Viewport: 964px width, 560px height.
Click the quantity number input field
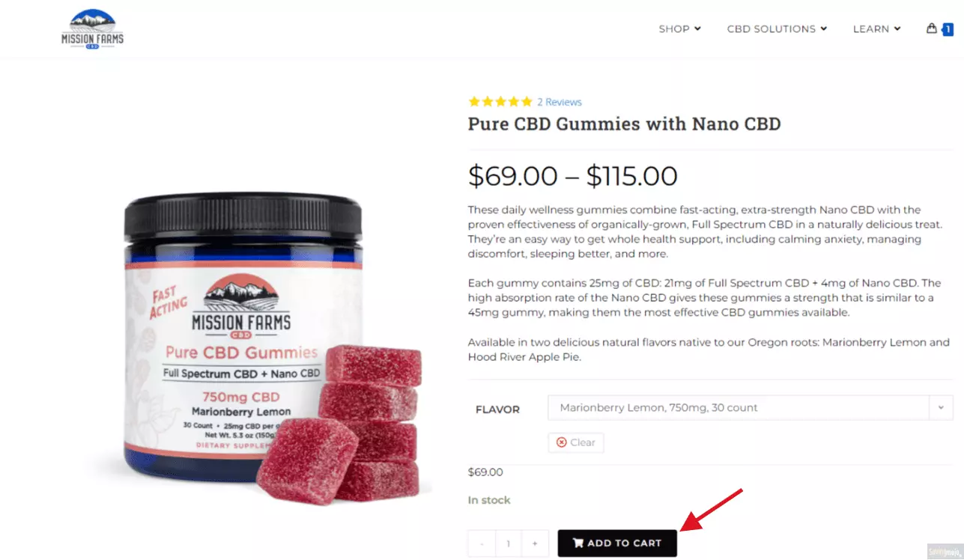pyautogui.click(x=509, y=544)
